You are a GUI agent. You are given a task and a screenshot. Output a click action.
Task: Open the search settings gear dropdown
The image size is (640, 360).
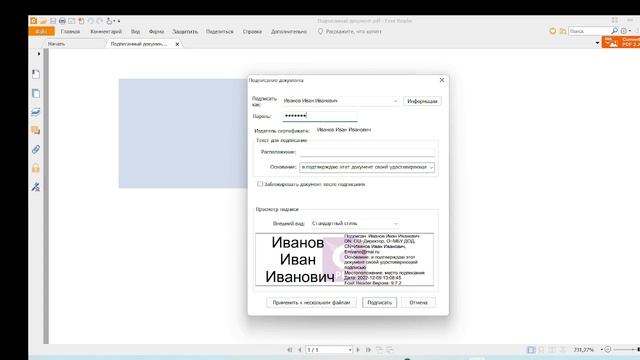coord(626,31)
